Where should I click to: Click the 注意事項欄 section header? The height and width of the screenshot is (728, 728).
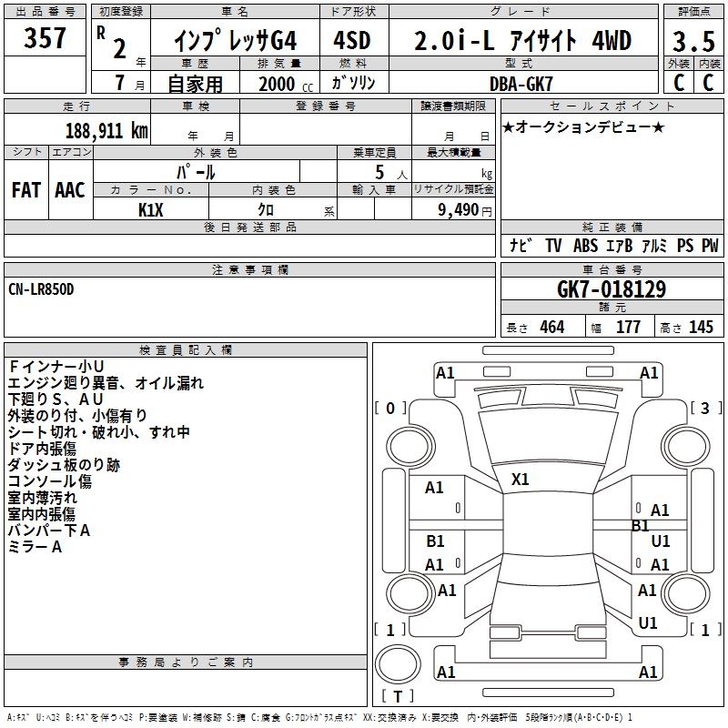click(x=250, y=269)
